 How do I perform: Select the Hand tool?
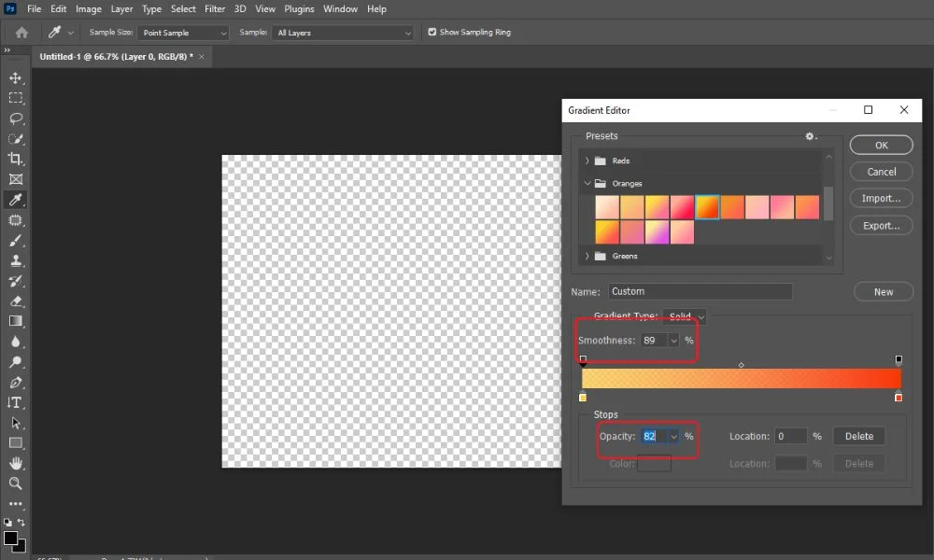point(15,463)
